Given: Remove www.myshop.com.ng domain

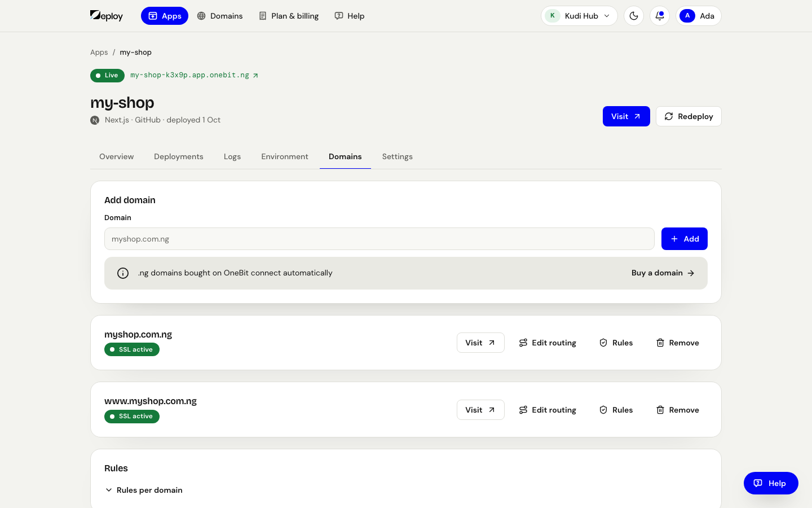Looking at the screenshot, I should [x=677, y=410].
